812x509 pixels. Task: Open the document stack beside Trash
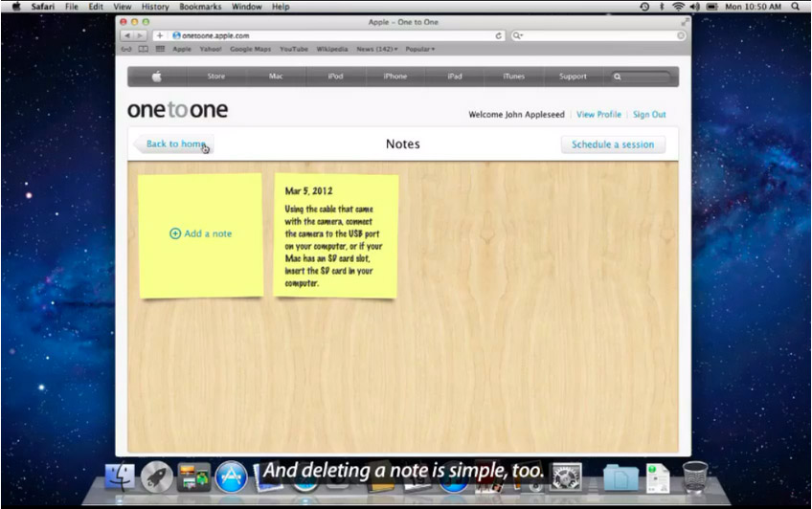658,477
